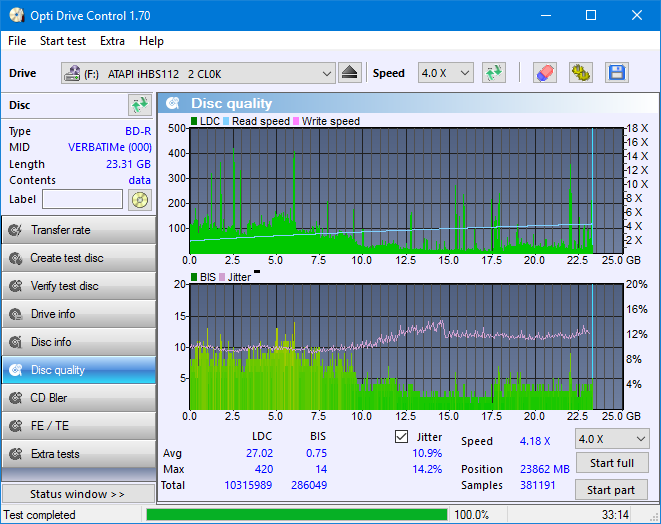Open the Extra menu
661x524 pixels.
pyautogui.click(x=112, y=41)
